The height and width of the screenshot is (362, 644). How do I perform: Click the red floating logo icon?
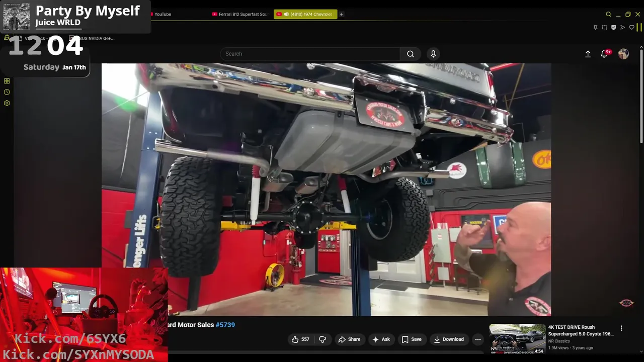click(x=626, y=303)
